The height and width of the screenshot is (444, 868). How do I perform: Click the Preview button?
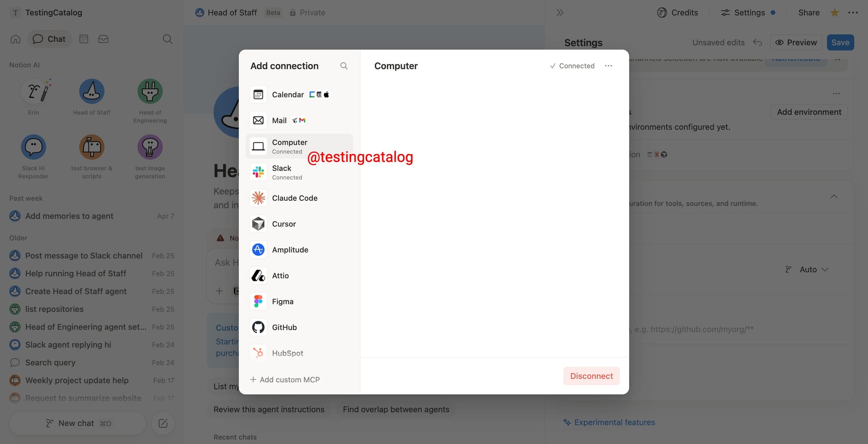796,42
